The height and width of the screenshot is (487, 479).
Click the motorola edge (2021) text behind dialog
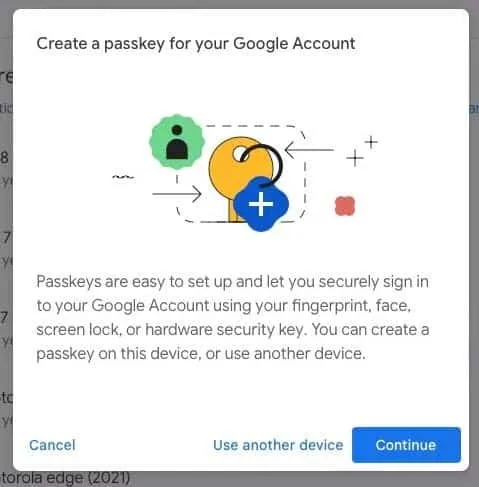[x=65, y=478]
